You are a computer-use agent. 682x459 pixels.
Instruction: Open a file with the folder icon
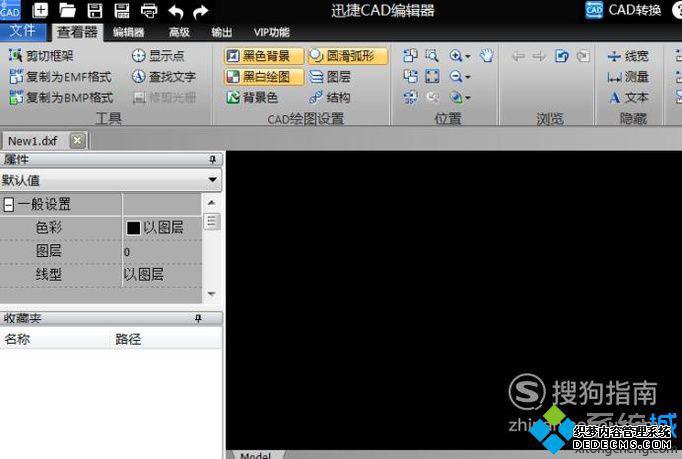67,10
